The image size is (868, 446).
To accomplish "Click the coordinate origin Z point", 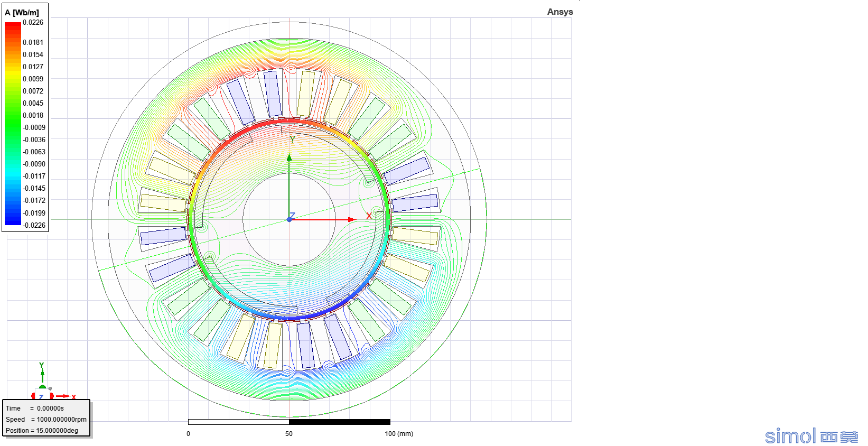I will pyautogui.click(x=290, y=219).
